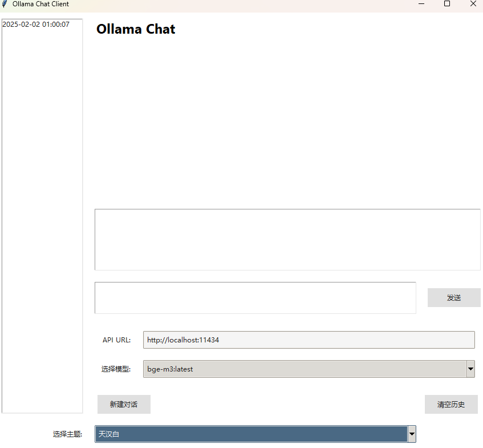Click the conversation history sidebar panel
The width and height of the screenshot is (483, 448).
coord(42,228)
